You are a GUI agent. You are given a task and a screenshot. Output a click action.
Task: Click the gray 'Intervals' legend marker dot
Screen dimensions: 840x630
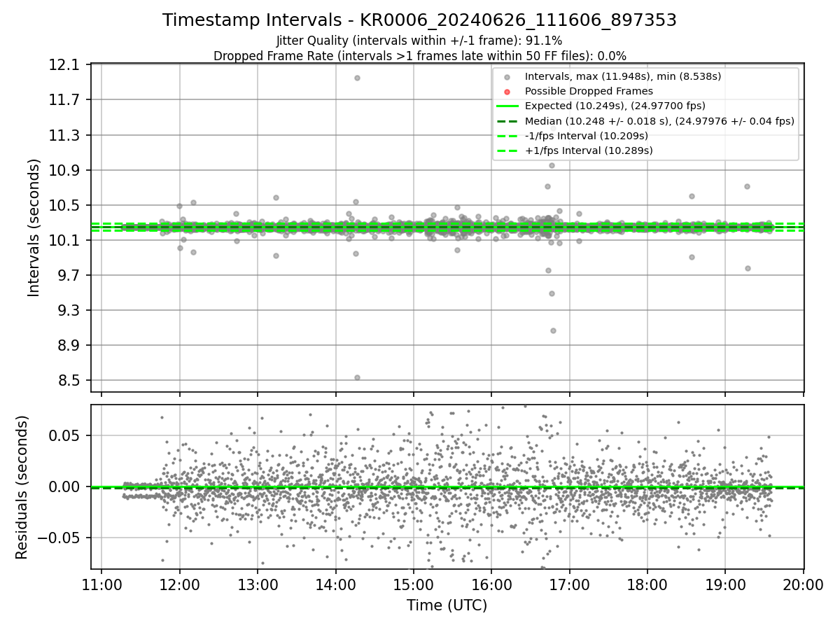[507, 76]
